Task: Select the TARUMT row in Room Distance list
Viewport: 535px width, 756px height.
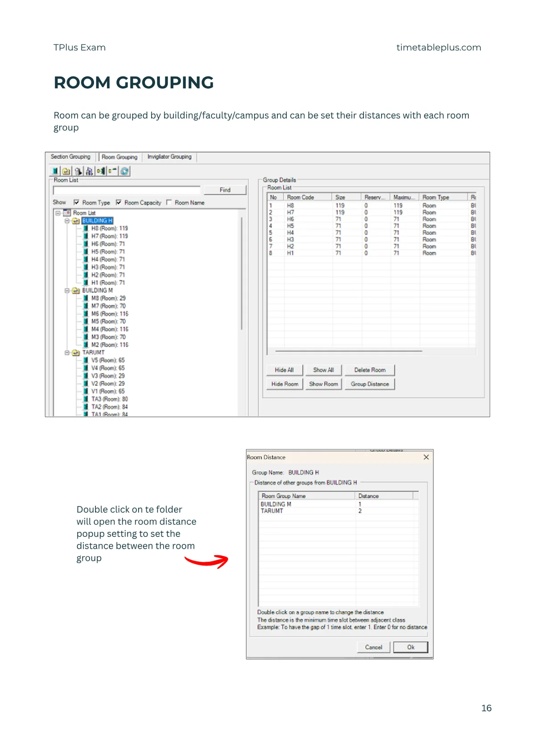Action: (338, 511)
